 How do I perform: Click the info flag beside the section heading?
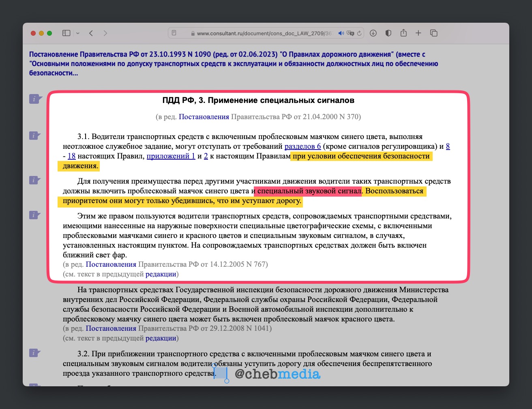pyautogui.click(x=35, y=99)
